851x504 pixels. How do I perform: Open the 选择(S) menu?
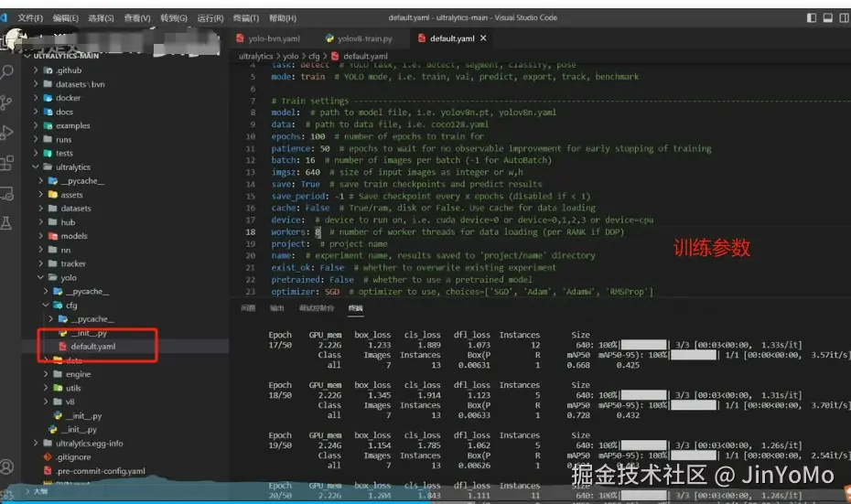(x=101, y=18)
